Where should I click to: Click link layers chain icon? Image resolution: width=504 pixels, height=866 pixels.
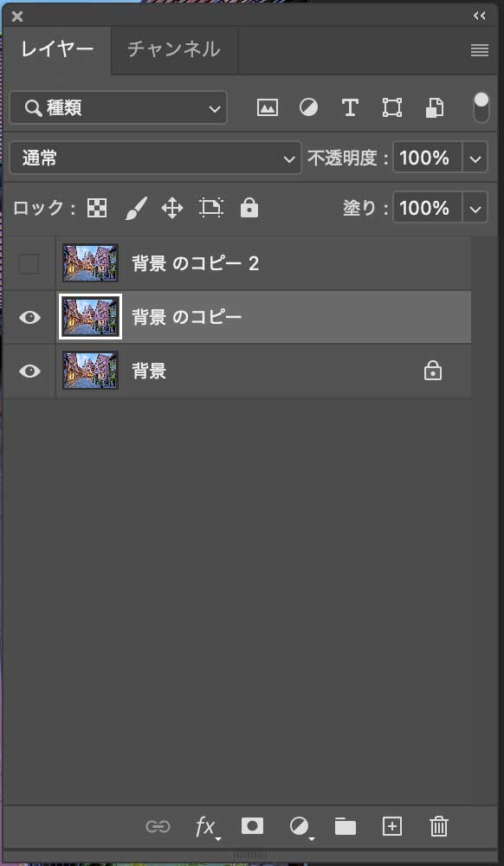click(158, 827)
